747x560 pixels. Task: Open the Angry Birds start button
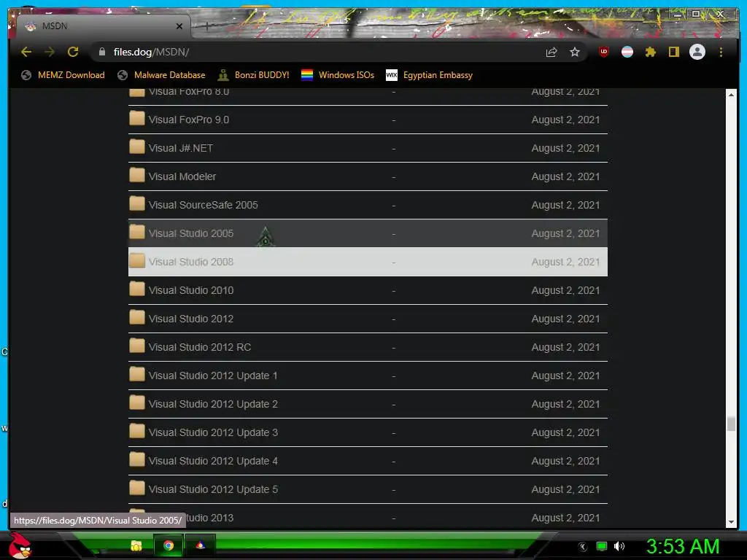pyautogui.click(x=20, y=545)
